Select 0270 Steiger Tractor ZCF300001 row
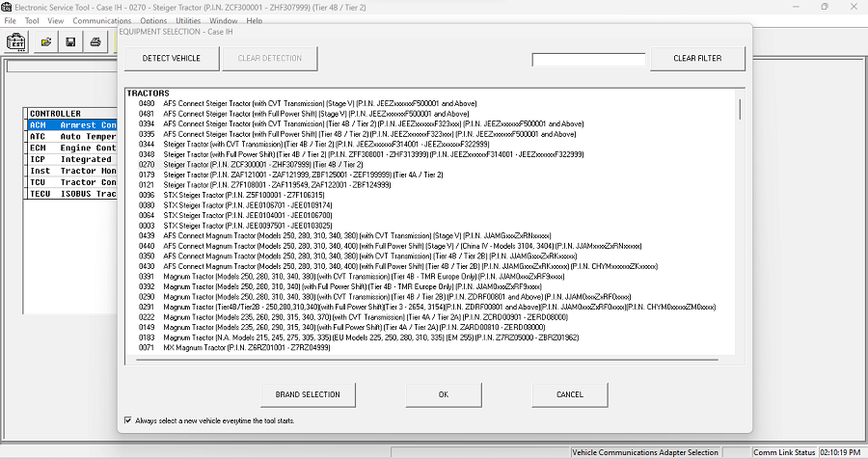Screen dimensions: 868x459 pyautogui.click(x=250, y=165)
